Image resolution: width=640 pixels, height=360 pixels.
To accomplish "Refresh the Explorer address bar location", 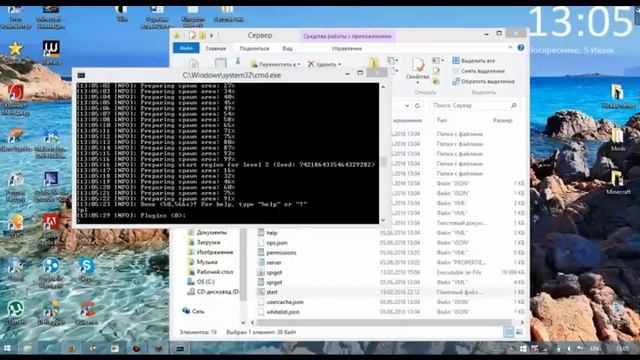I will click(x=418, y=106).
